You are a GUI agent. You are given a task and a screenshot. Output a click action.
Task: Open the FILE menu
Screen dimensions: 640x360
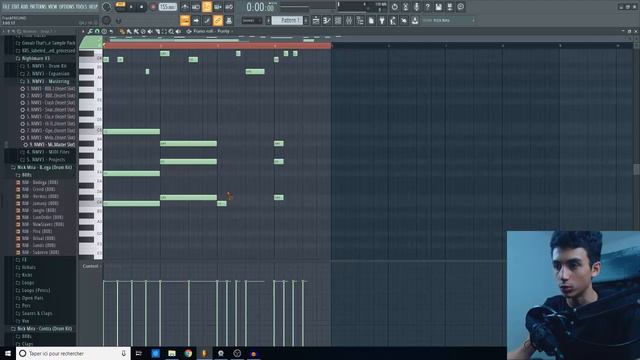pyautogui.click(x=6, y=7)
